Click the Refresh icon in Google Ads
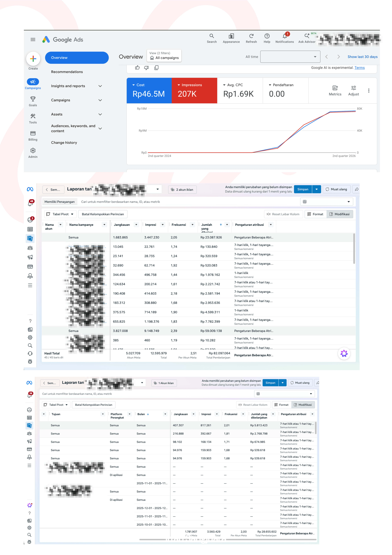The width and height of the screenshot is (392, 555). point(251,38)
